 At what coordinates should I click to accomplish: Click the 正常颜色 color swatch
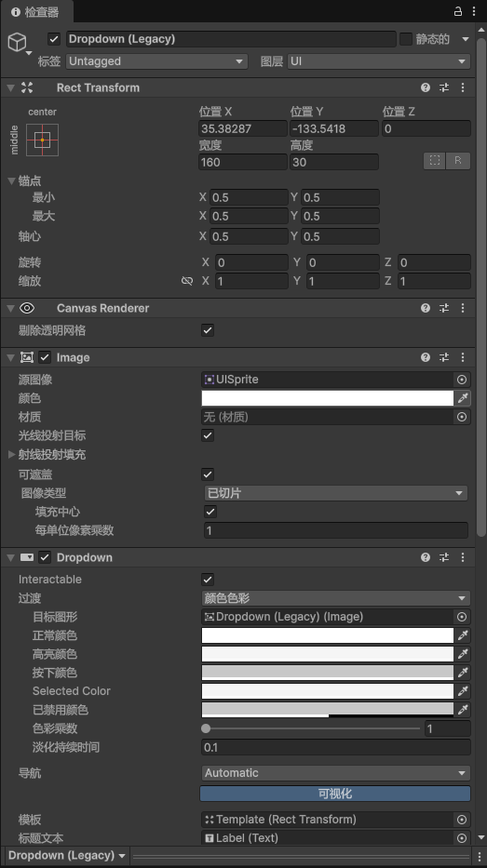pyautogui.click(x=328, y=635)
